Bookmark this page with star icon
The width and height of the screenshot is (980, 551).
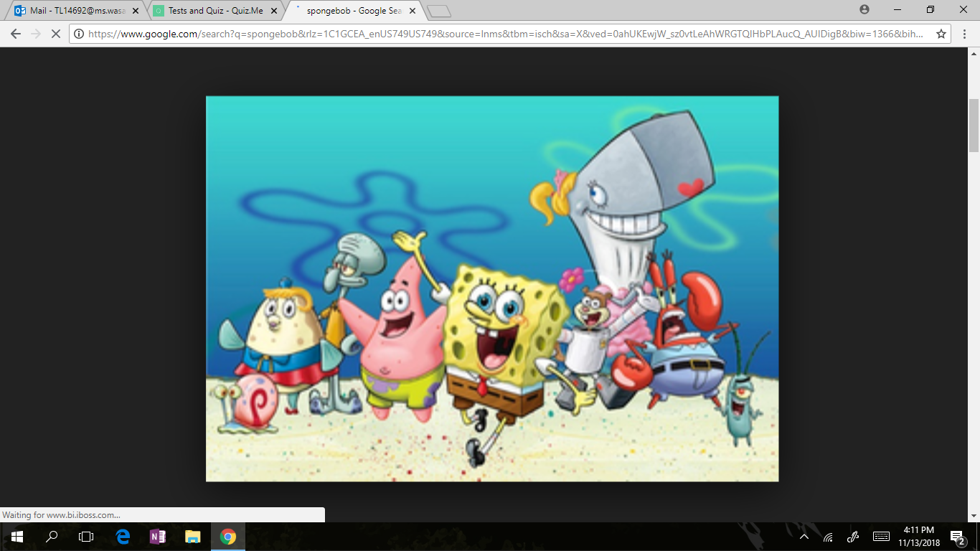(941, 34)
